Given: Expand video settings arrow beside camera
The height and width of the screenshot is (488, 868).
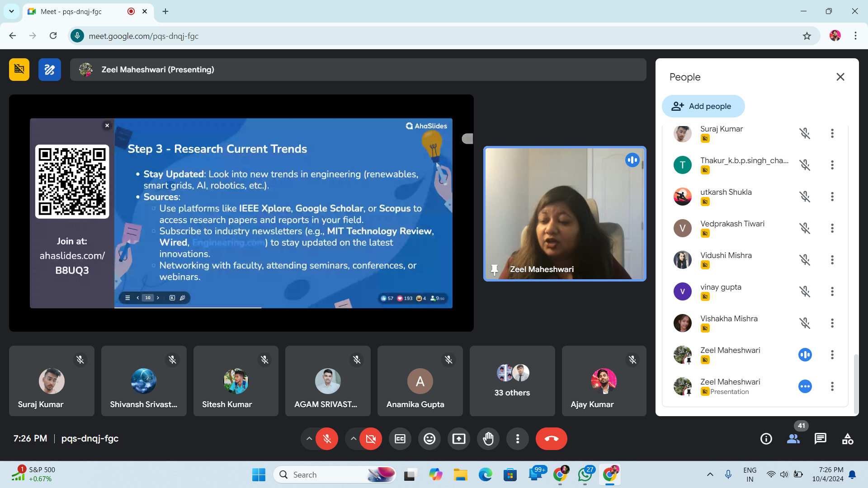Looking at the screenshot, I should point(354,439).
